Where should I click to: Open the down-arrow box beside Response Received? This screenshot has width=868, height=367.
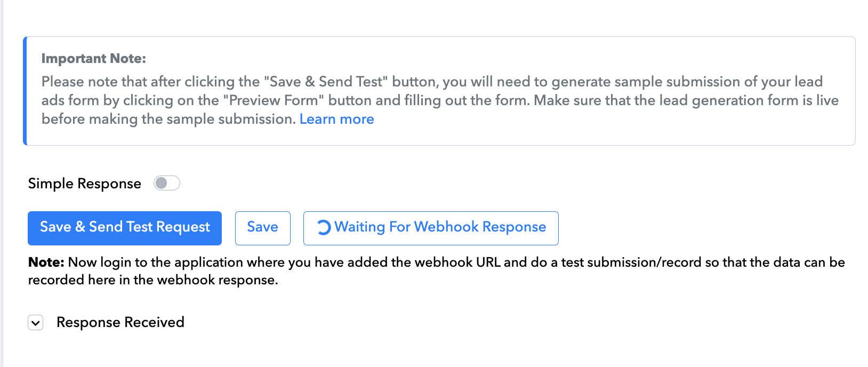(x=36, y=323)
